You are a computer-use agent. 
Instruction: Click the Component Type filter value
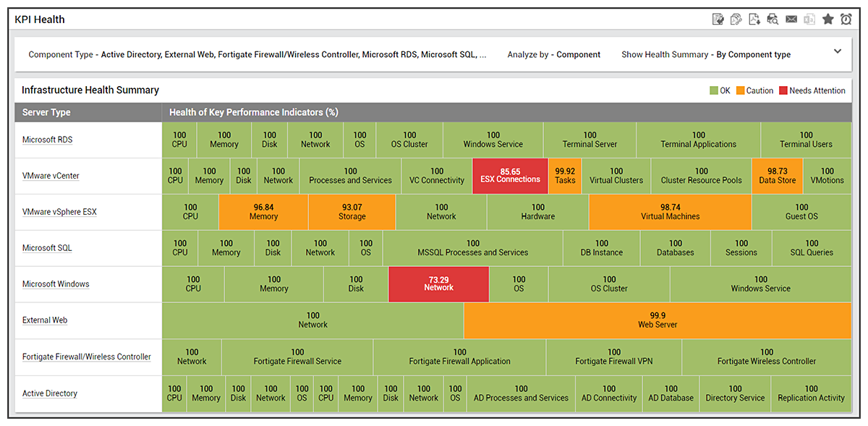pyautogui.click(x=294, y=54)
